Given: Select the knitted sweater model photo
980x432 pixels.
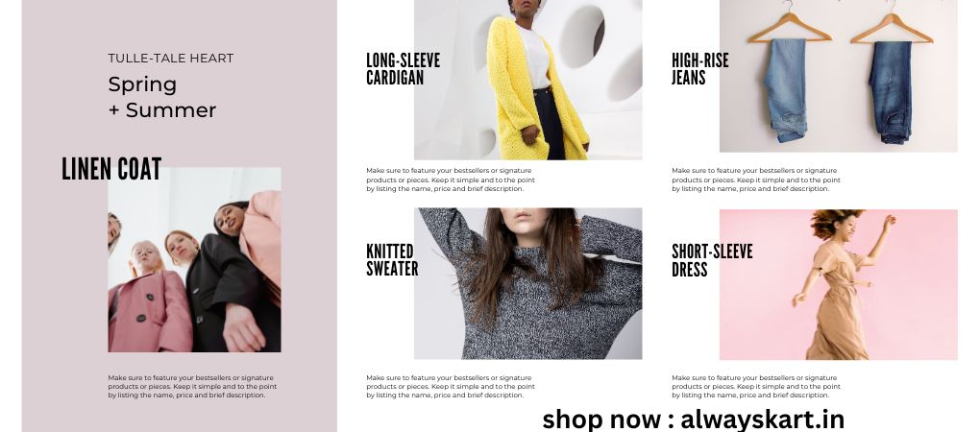Looking at the screenshot, I should click(x=527, y=283).
